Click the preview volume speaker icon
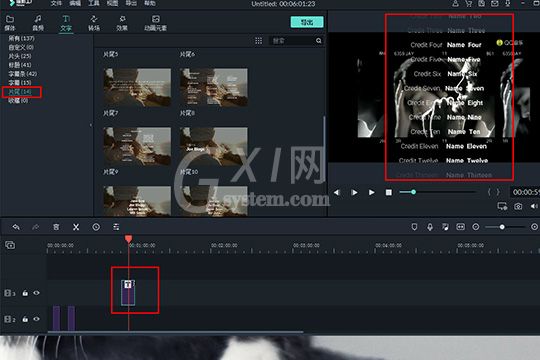 coord(533,206)
